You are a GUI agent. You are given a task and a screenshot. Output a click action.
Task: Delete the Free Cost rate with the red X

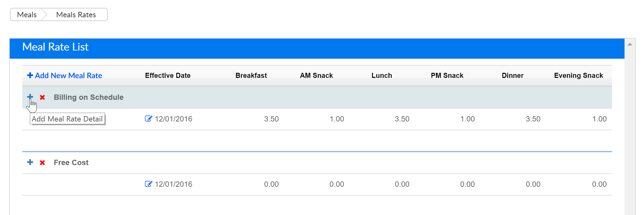coord(42,163)
